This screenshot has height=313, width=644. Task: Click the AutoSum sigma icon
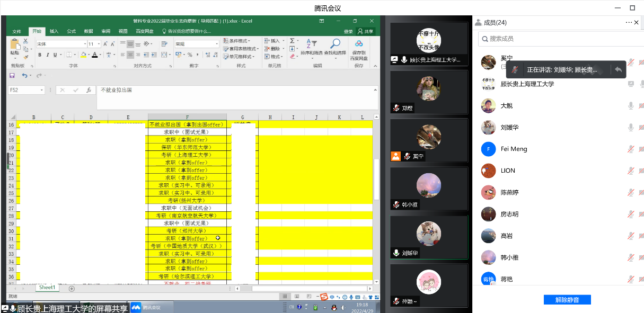click(292, 41)
